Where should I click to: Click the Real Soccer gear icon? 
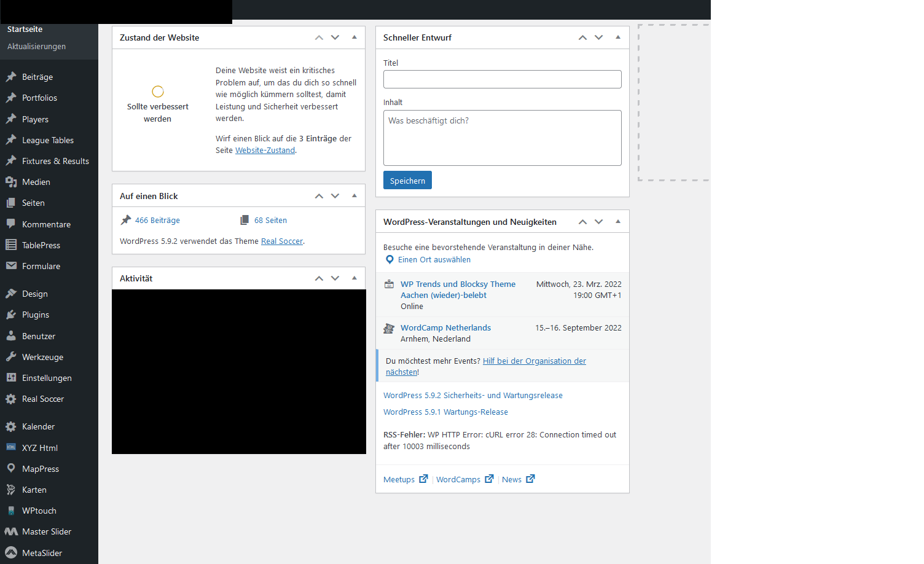[11, 399]
